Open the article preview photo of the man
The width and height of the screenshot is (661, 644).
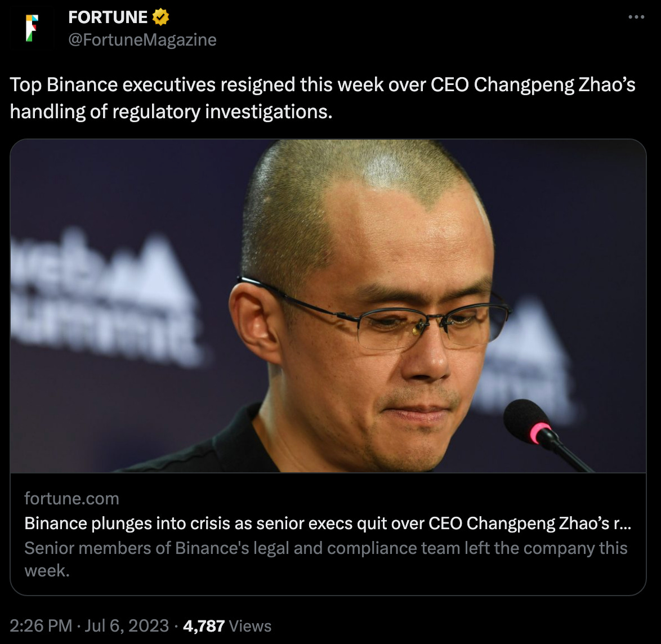[328, 306]
